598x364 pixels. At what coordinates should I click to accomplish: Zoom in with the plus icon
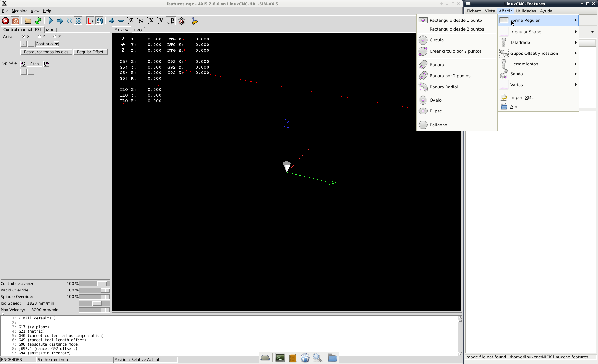point(112,21)
